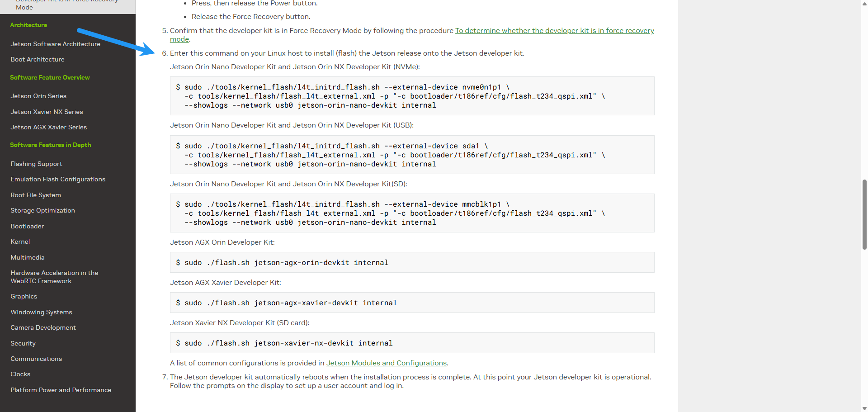Open Jetson Software Architecture page
Image resolution: width=868 pixels, height=412 pixels.
click(x=56, y=44)
